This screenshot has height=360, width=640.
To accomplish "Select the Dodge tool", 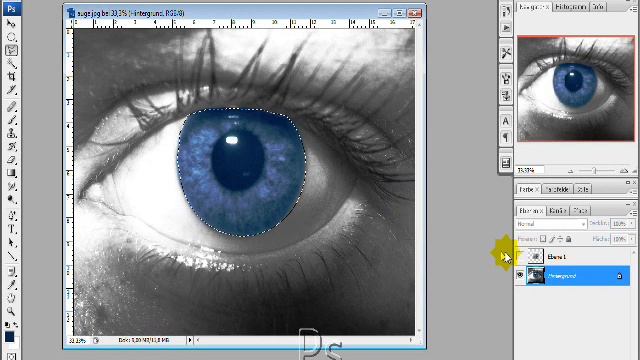I will coord(11,199).
